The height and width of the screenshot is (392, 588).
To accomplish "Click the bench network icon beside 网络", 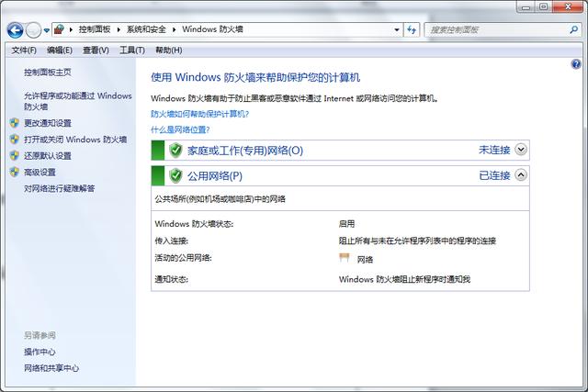I will point(345,257).
